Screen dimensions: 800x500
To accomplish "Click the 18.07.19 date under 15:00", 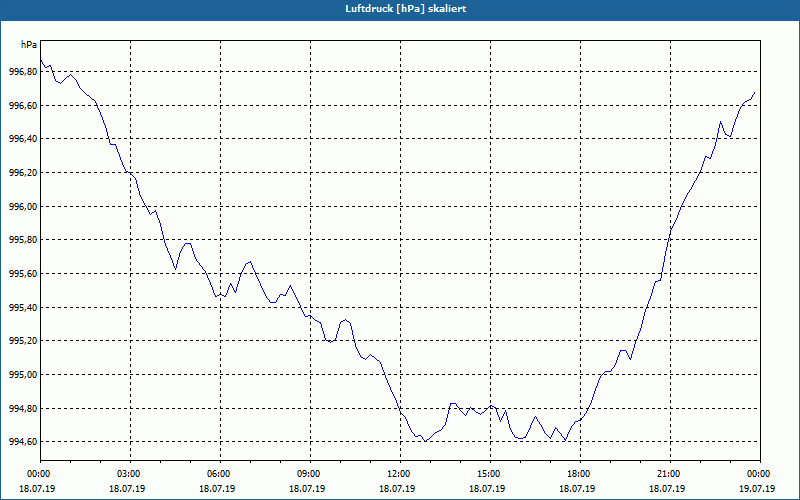I will point(487,488).
